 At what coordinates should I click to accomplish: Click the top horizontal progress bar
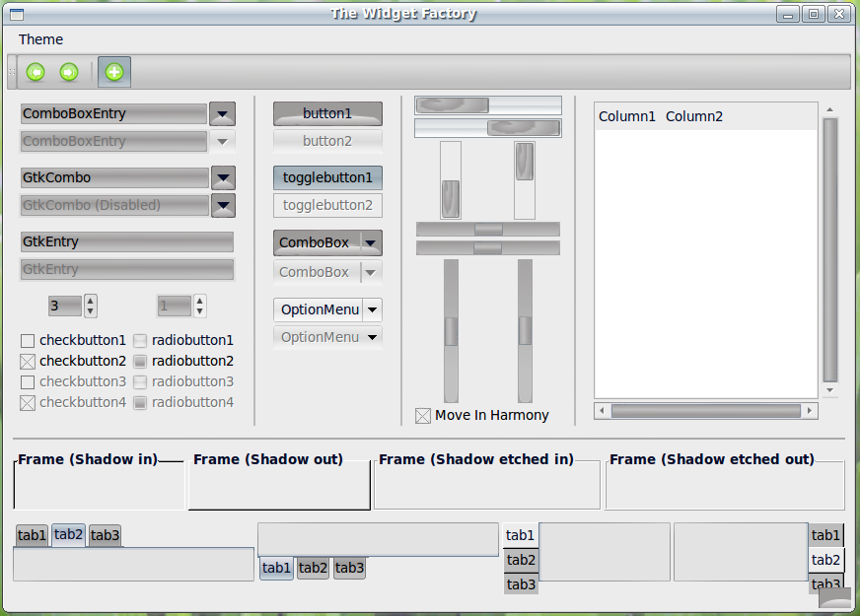pos(488,105)
